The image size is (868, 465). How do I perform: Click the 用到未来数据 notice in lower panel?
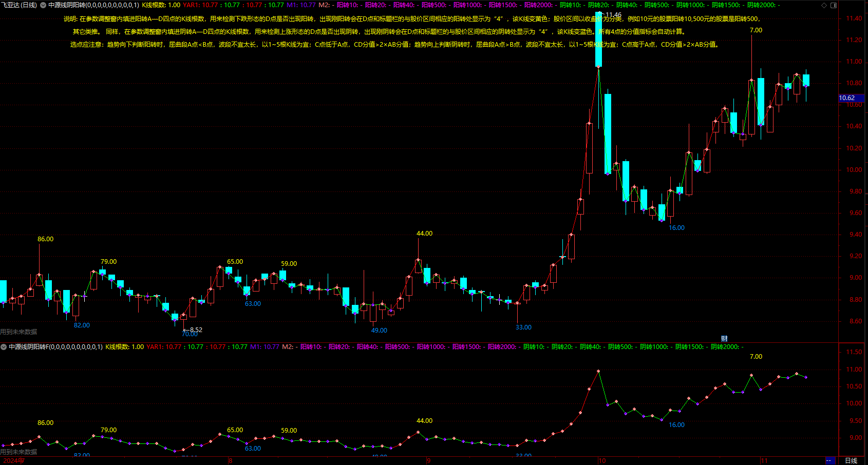click(x=18, y=452)
